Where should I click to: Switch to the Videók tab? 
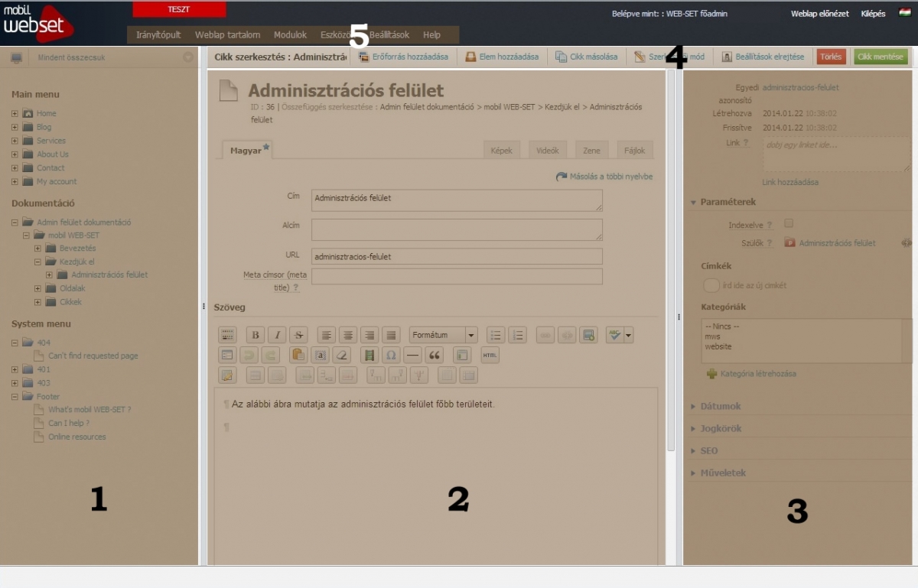click(x=547, y=151)
